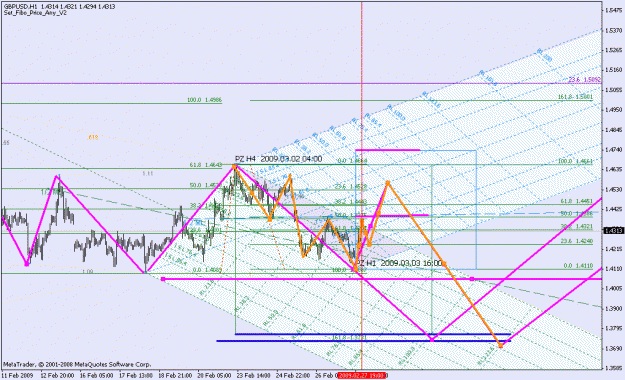625x380 pixels.
Task: Select the orange handle at the zigzag's lowest point
Action: (x=501, y=346)
